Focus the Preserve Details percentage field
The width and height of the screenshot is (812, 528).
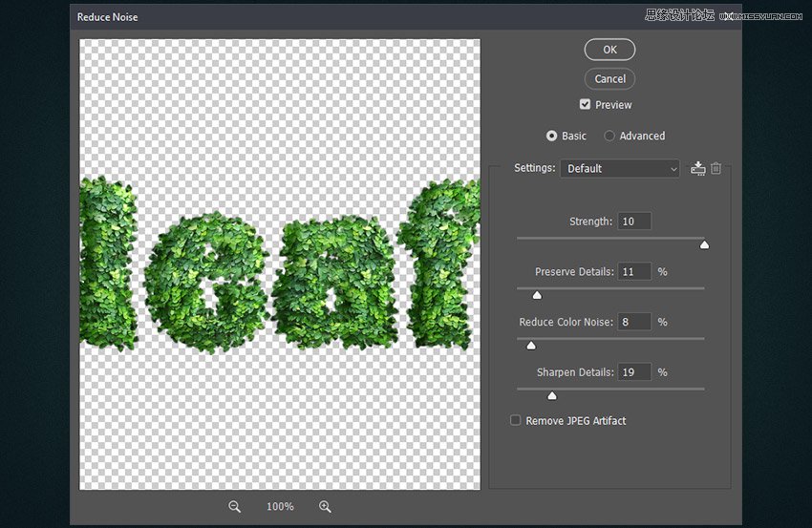pyautogui.click(x=634, y=272)
